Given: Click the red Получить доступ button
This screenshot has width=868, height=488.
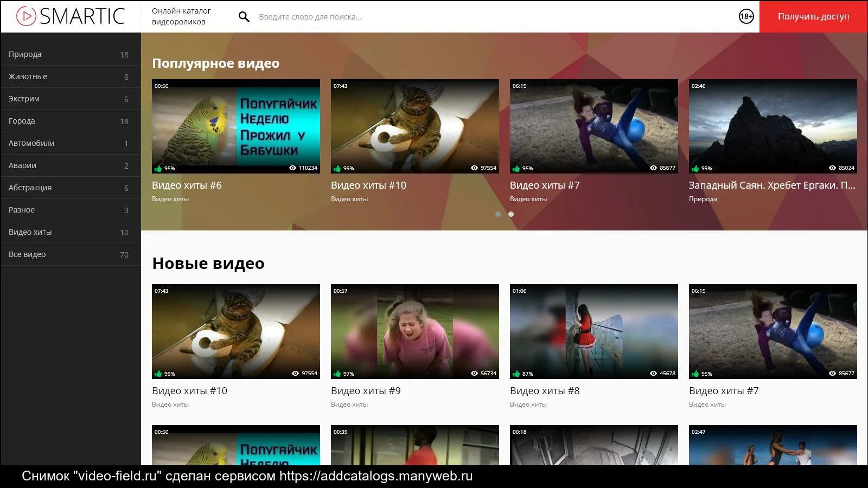Looking at the screenshot, I should coord(813,16).
